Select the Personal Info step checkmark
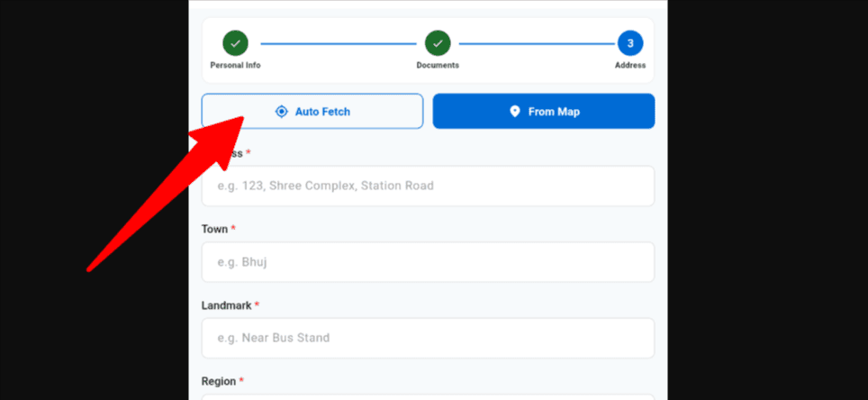 [235, 43]
